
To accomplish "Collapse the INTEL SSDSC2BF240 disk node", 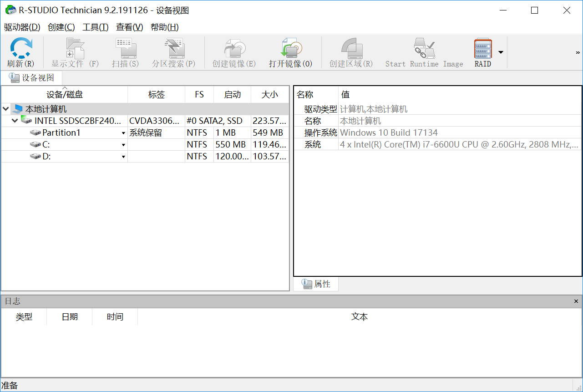I will point(15,121).
